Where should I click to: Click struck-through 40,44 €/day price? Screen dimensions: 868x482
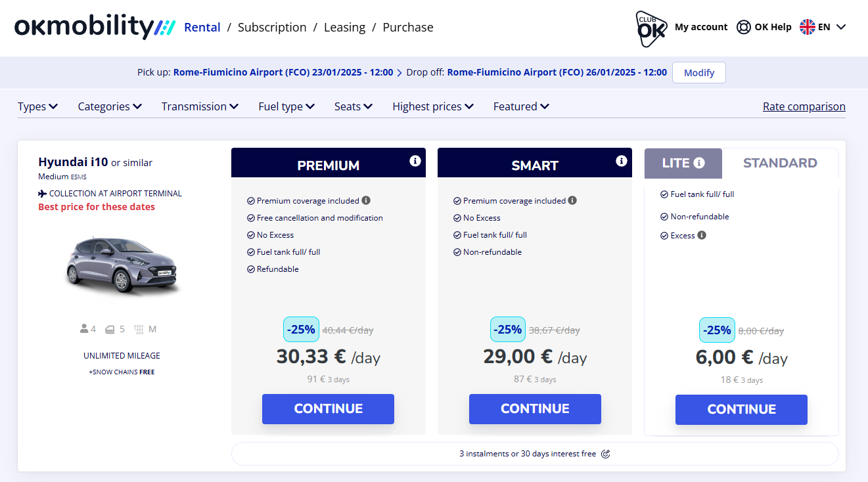coord(348,330)
